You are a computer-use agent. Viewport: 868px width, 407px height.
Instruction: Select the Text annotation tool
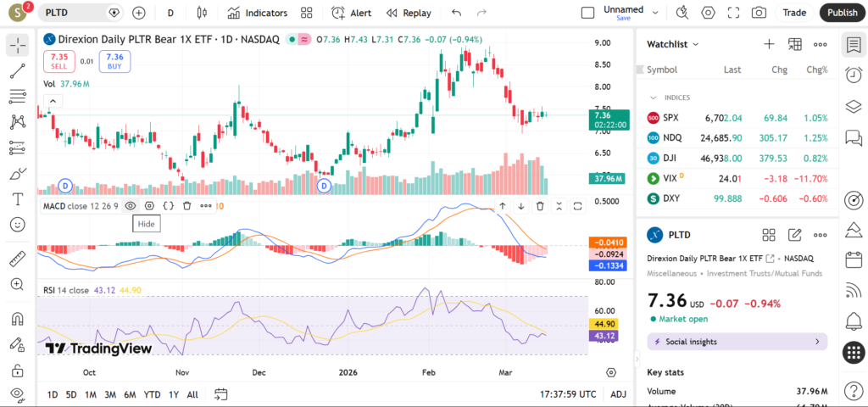pyautogui.click(x=18, y=198)
